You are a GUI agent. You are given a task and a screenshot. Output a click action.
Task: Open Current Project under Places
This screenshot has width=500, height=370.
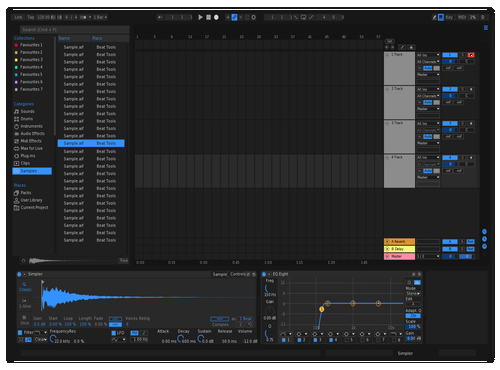coord(31,208)
